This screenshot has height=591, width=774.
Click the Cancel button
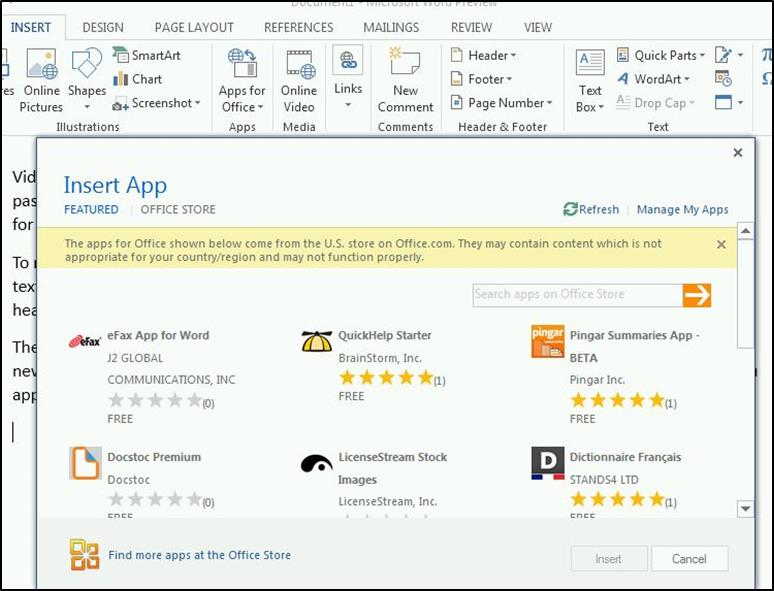(689, 559)
